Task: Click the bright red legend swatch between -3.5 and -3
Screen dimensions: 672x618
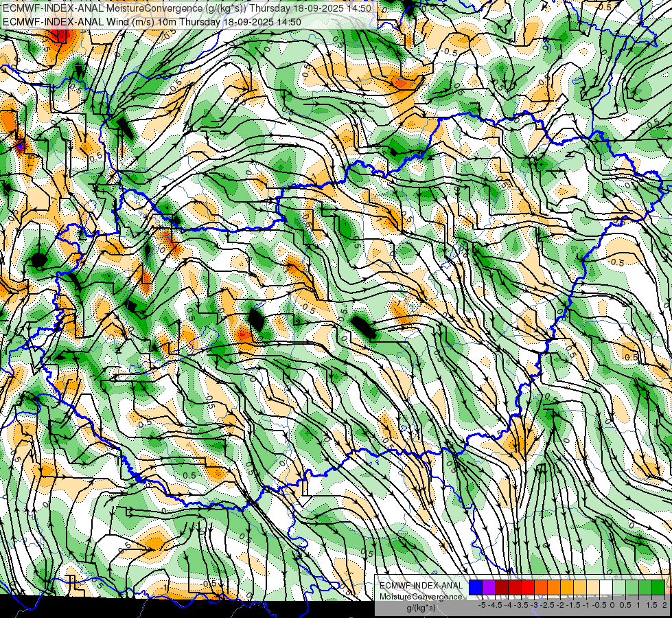Action: pyautogui.click(x=528, y=588)
